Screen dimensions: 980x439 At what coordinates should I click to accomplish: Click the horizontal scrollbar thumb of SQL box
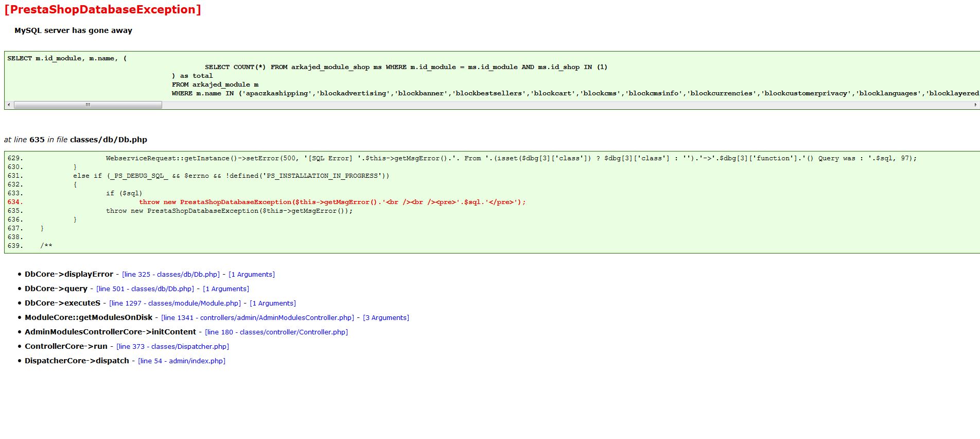click(x=88, y=105)
